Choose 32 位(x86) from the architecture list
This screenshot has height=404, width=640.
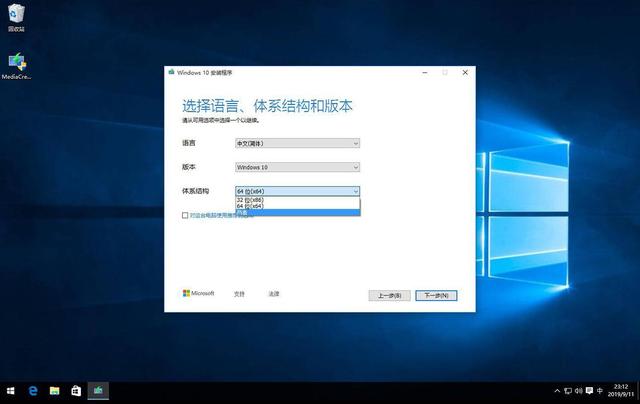coord(251,200)
